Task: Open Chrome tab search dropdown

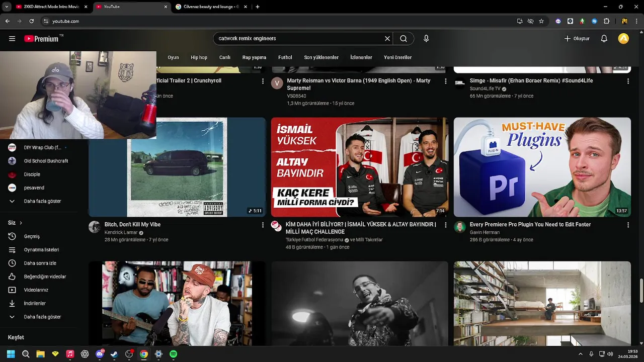Action: 6,7
